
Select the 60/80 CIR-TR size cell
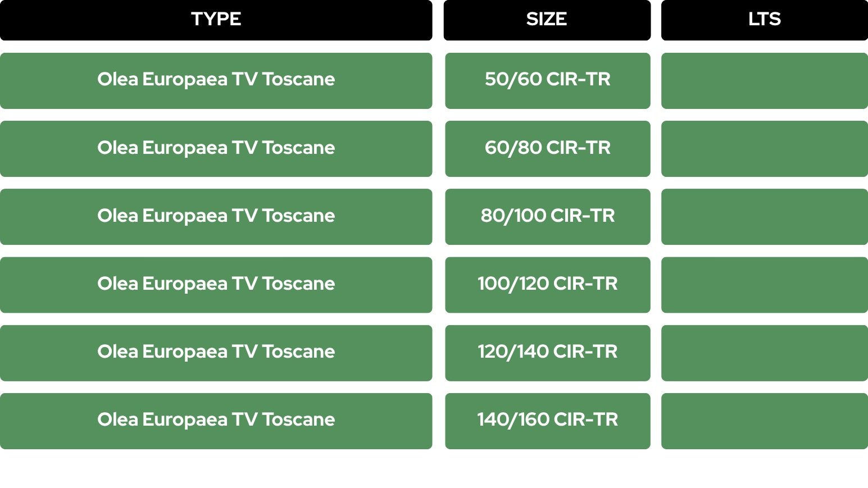click(x=548, y=149)
